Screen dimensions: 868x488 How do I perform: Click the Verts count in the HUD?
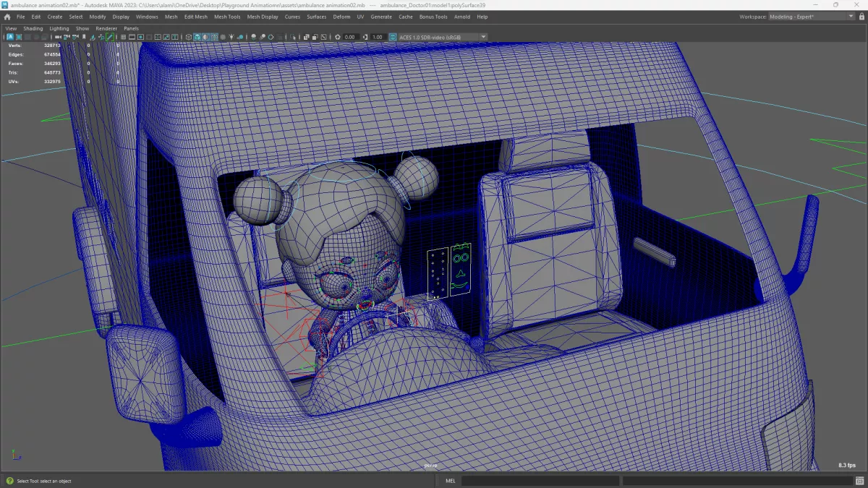tap(52, 46)
